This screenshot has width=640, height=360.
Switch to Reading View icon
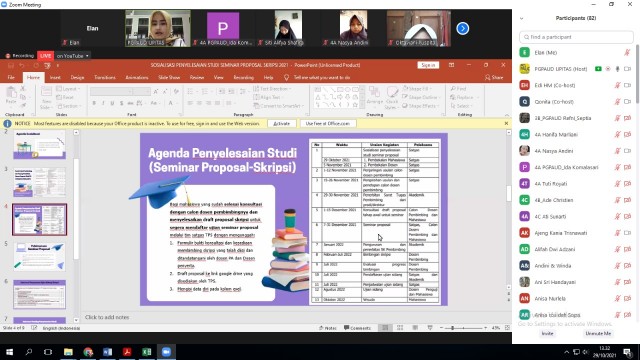pyautogui.click(x=415, y=328)
